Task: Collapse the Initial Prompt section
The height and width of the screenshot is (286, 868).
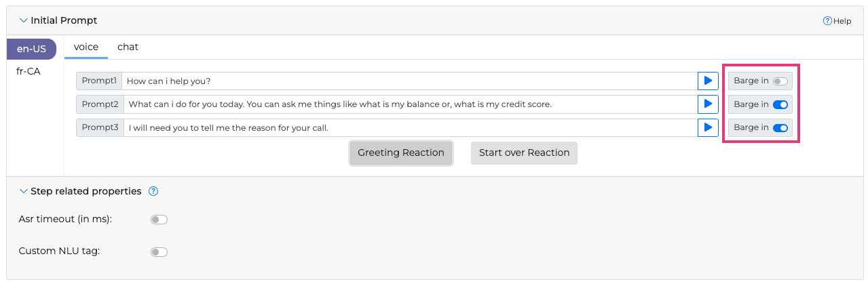Action: (24, 21)
